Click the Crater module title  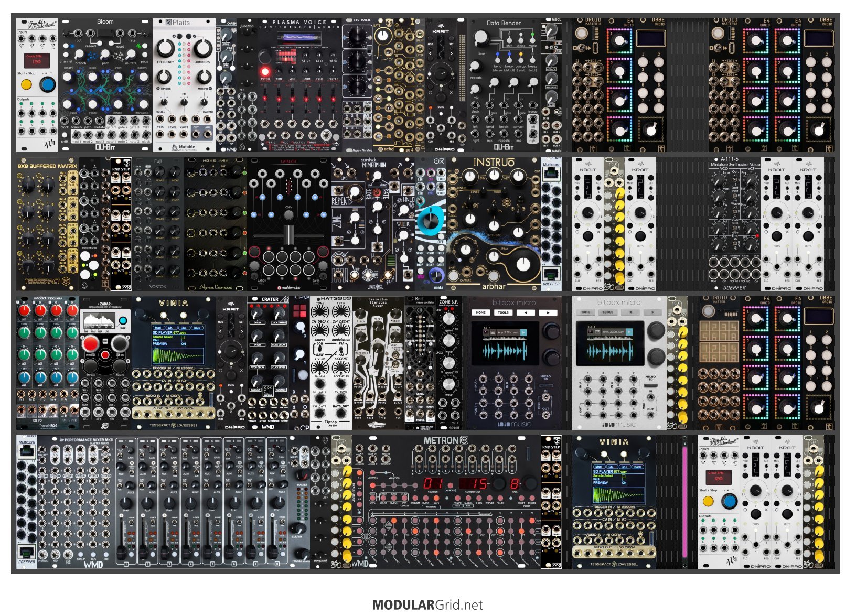[270, 299]
